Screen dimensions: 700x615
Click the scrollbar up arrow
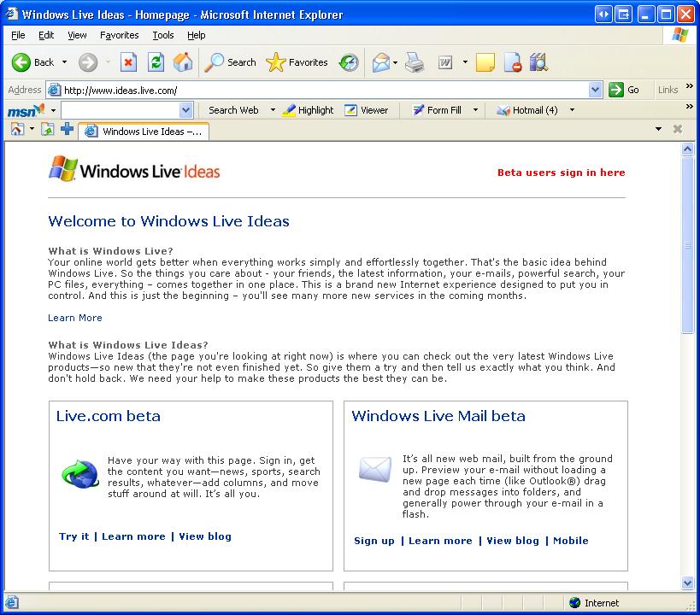pyautogui.click(x=687, y=149)
